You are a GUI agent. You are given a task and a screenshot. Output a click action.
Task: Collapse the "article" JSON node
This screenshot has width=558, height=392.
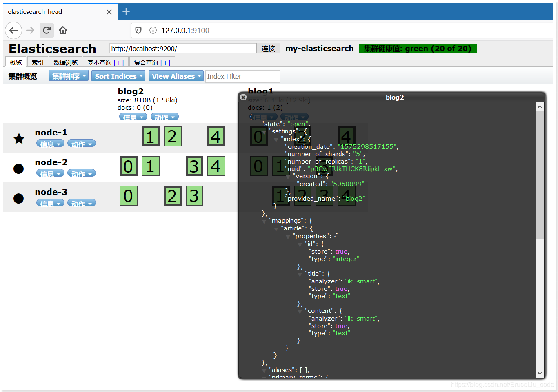tap(276, 229)
